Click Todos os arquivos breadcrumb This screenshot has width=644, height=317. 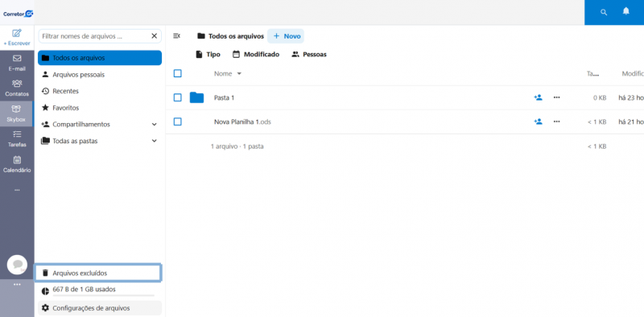(x=230, y=36)
